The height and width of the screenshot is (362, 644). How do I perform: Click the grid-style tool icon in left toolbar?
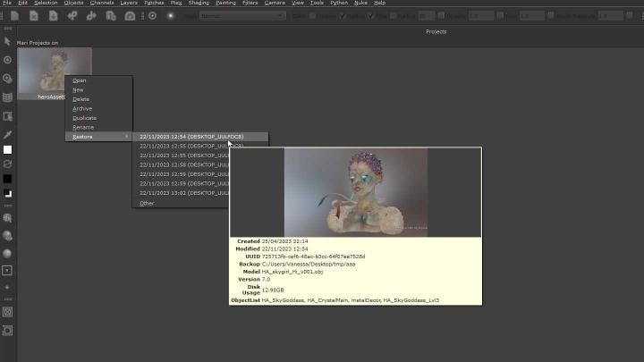tap(7, 97)
